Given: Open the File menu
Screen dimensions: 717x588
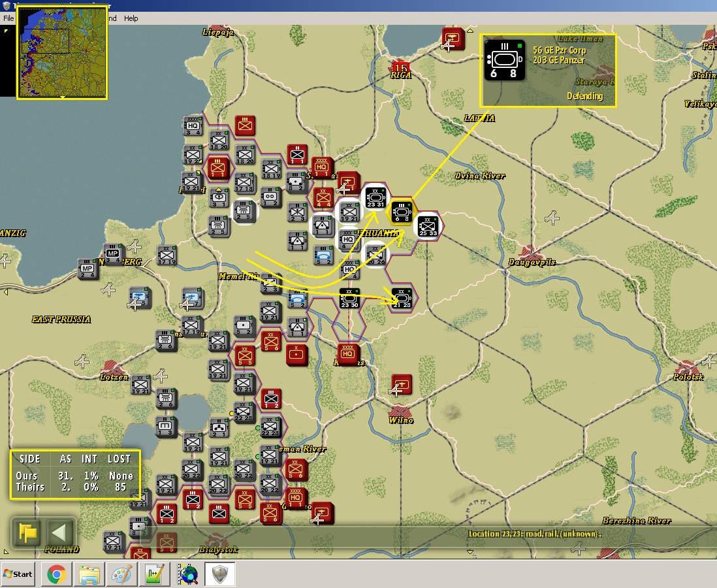Looking at the screenshot, I should pos(8,18).
